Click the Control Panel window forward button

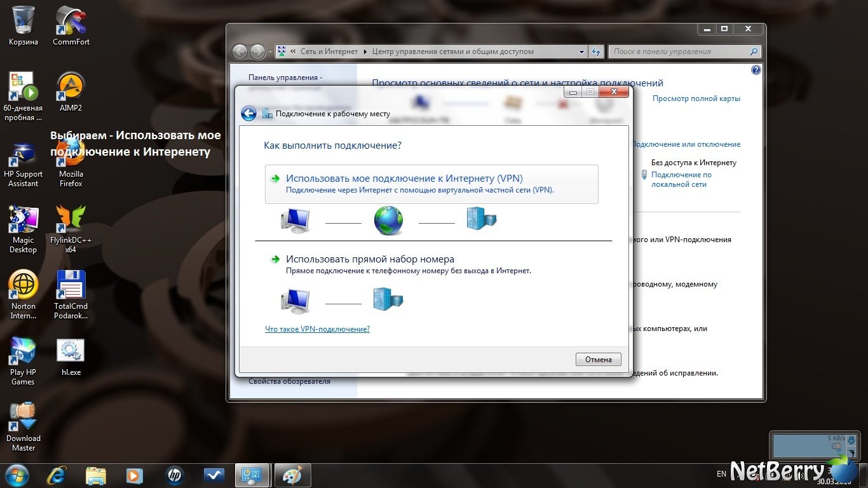coord(257,51)
